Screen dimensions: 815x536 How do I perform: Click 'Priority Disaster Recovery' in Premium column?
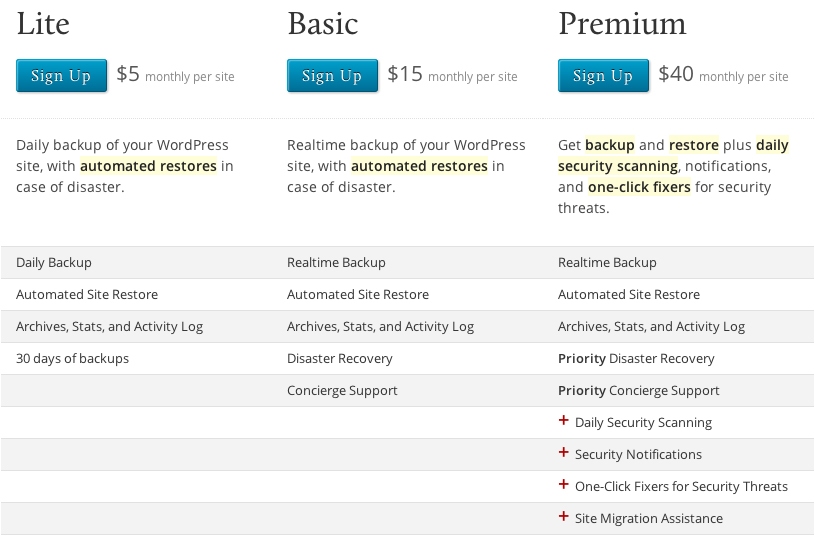tap(636, 359)
